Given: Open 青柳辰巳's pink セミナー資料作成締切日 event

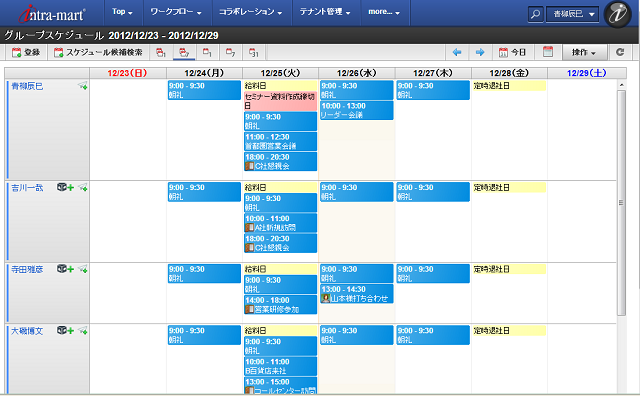Looking at the screenshot, I should 280,101.
